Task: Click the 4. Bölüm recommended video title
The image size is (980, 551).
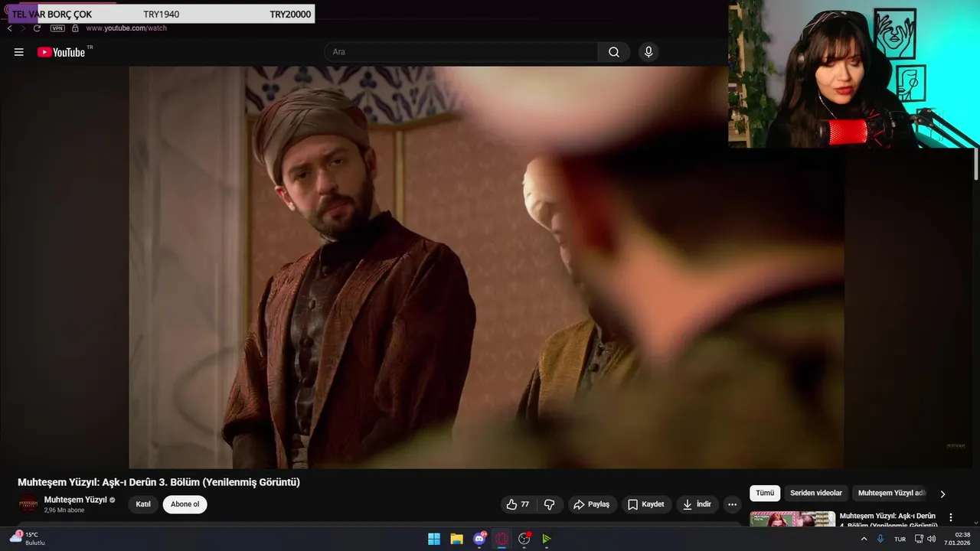Action: pos(888,520)
